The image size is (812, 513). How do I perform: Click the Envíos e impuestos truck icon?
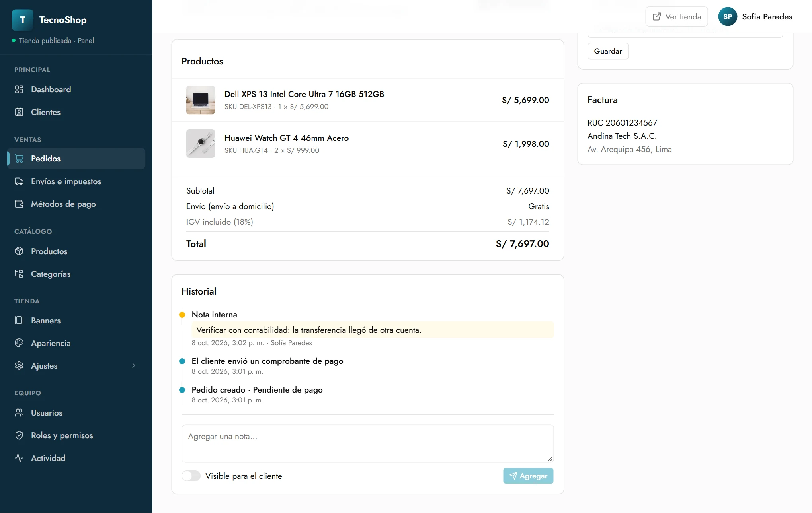point(19,181)
